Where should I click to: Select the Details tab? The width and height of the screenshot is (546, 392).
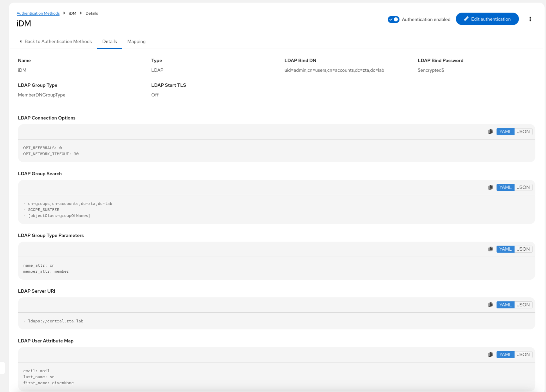[x=109, y=42]
